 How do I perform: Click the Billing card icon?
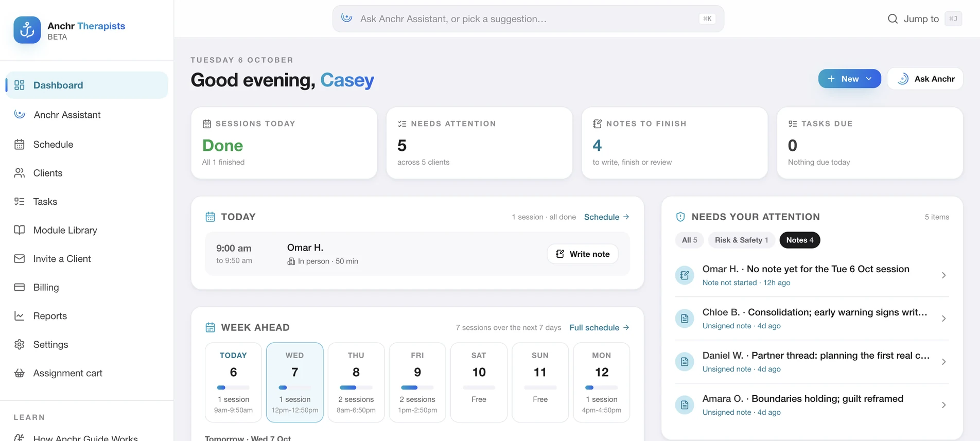click(x=20, y=287)
